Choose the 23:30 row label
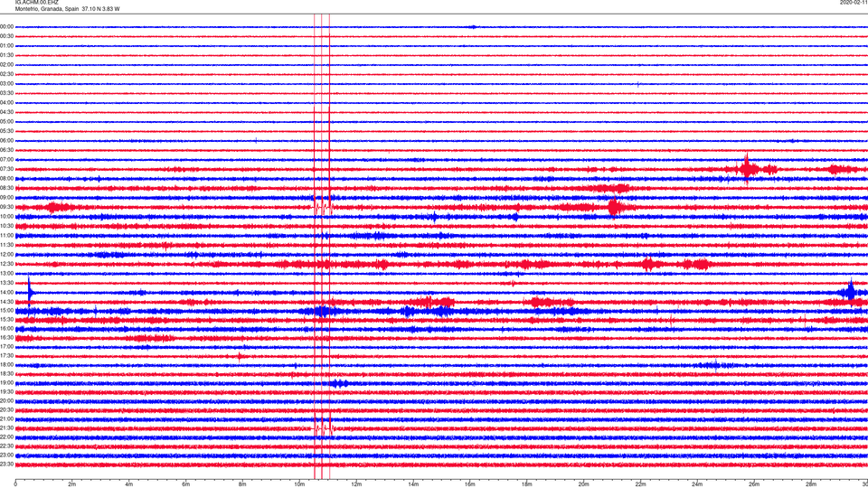Screen dimensions: 868x488 [7, 465]
